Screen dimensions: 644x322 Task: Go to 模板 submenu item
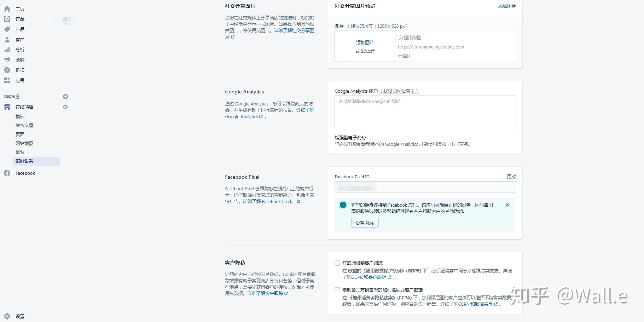click(20, 116)
